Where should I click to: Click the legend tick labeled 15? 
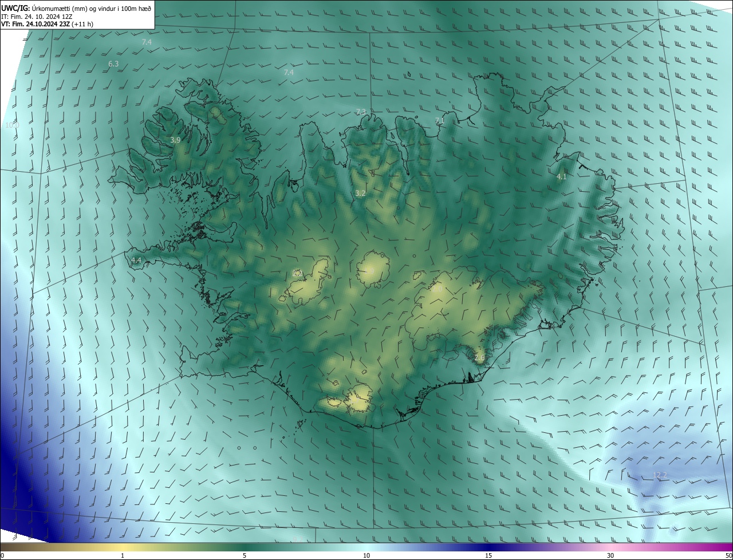click(x=488, y=555)
